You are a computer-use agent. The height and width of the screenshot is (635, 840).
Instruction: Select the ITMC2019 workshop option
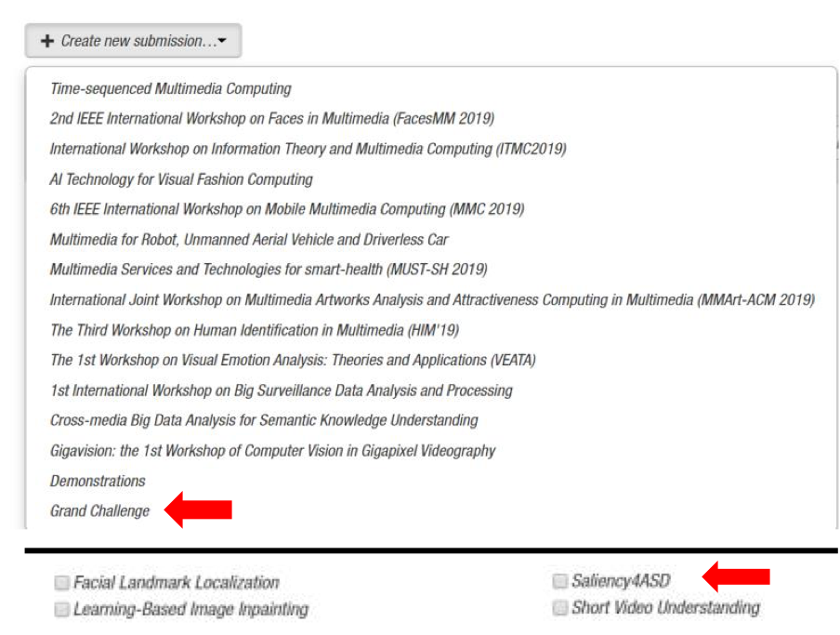308,149
